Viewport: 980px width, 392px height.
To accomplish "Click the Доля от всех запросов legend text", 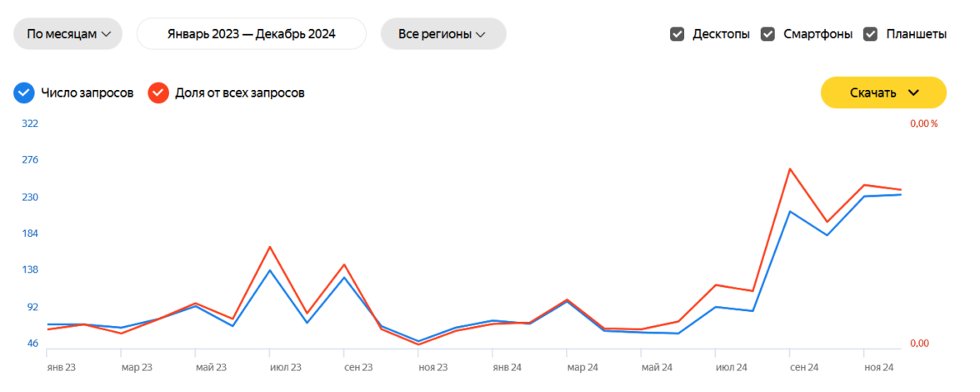I will (x=239, y=93).
